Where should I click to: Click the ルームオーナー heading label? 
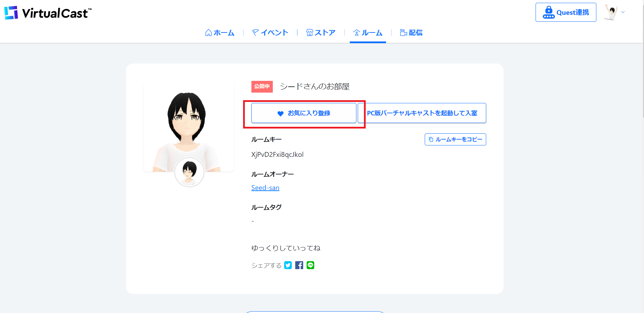272,174
